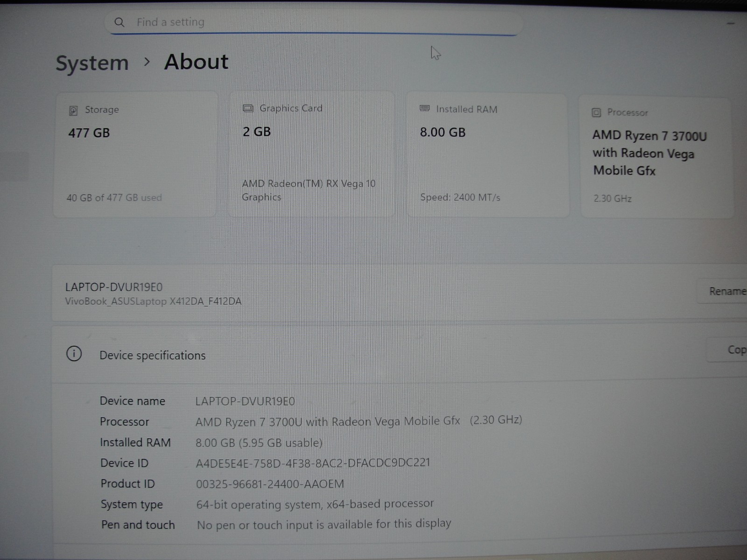Select the '40 GB of 477 GB used' text

coord(114,197)
